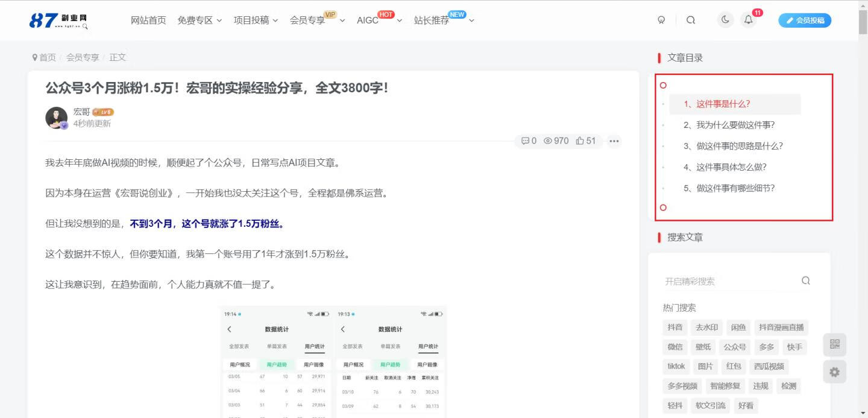Click the medal/badge icon in the header
The height and width of the screenshot is (418, 868).
point(661,20)
